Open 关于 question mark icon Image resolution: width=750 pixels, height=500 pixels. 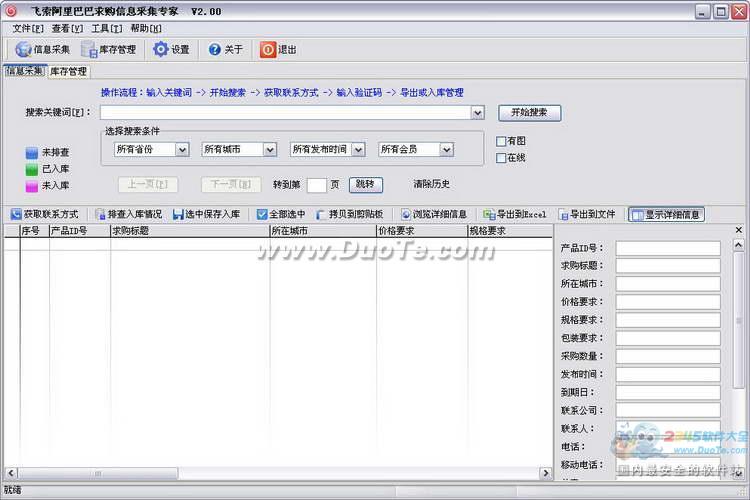[215, 49]
